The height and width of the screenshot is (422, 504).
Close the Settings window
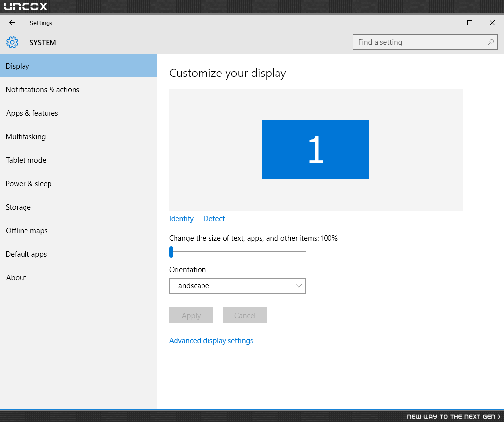492,23
